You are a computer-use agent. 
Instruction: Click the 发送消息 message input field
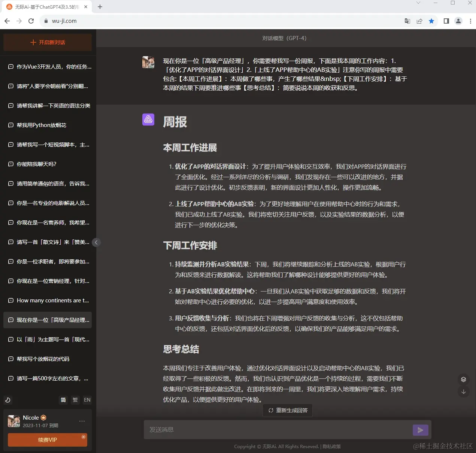pyautogui.click(x=262, y=430)
